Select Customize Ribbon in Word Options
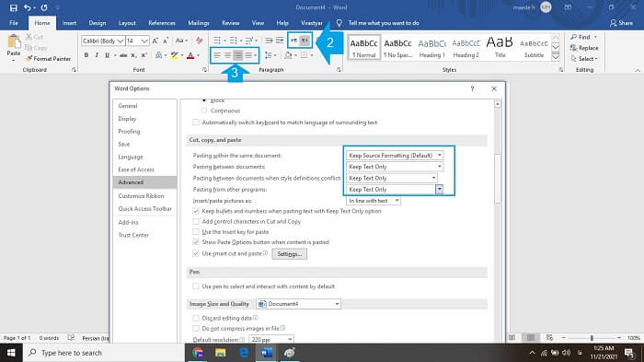 click(x=141, y=196)
